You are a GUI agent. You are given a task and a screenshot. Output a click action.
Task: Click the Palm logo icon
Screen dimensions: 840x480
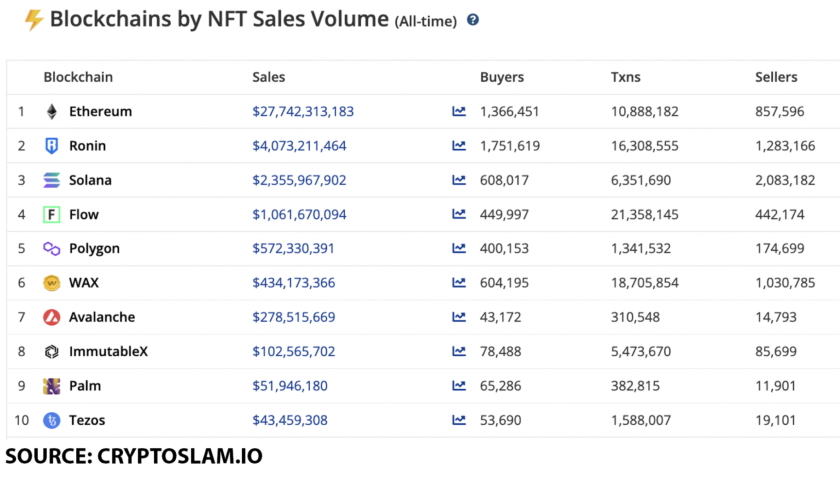[51, 386]
